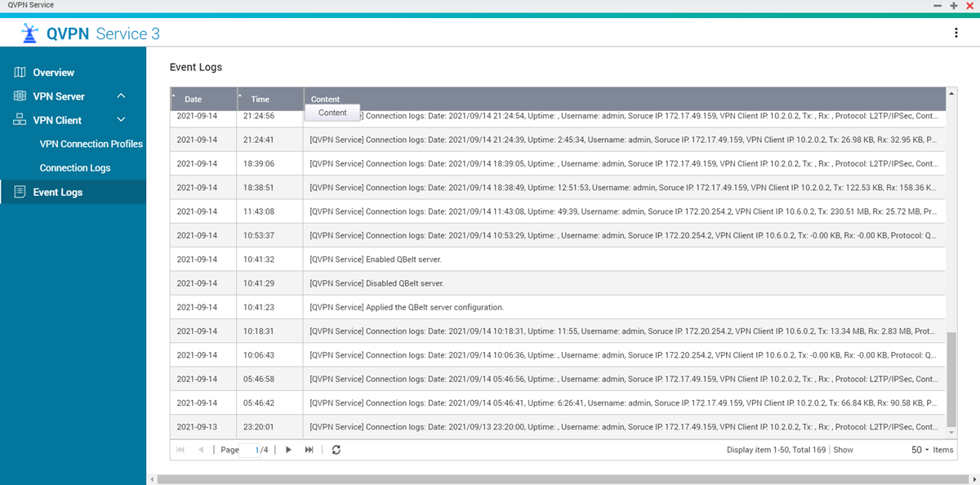This screenshot has width=980, height=485.
Task: Open Connection Logs under VPN Client
Action: (x=75, y=168)
